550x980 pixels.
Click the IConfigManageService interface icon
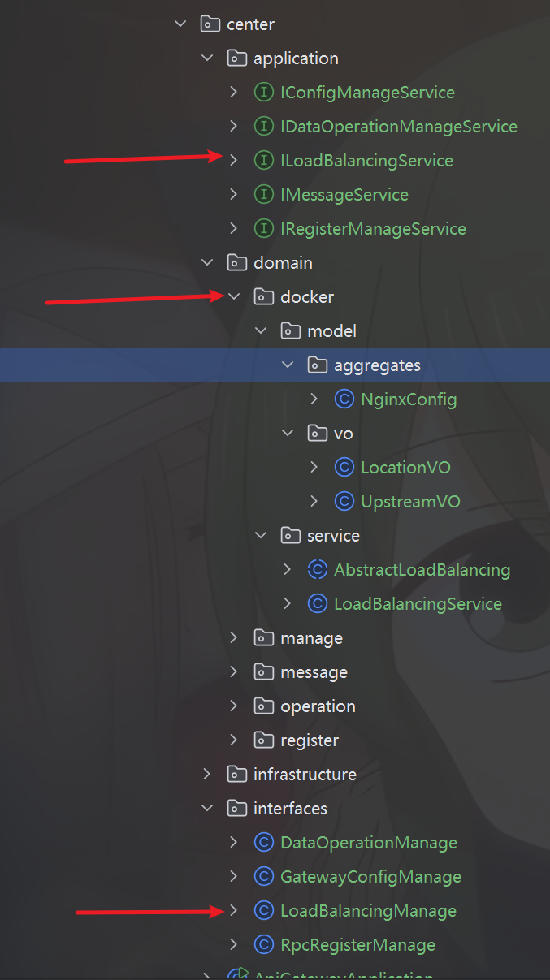pyautogui.click(x=263, y=93)
